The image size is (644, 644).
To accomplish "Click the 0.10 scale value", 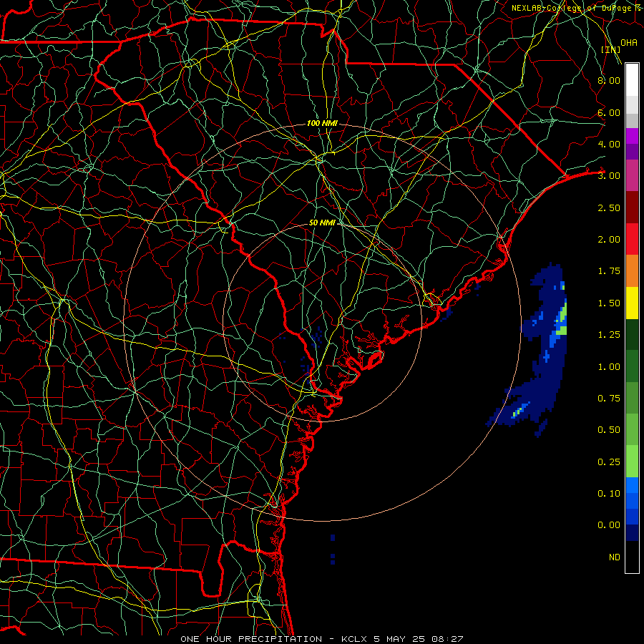I will click(609, 493).
